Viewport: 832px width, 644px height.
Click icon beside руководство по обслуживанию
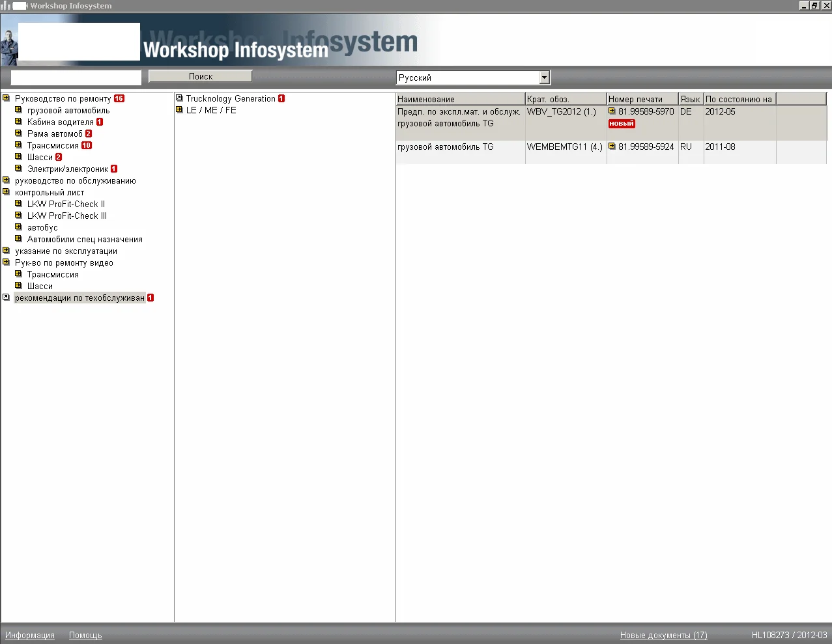[7, 180]
